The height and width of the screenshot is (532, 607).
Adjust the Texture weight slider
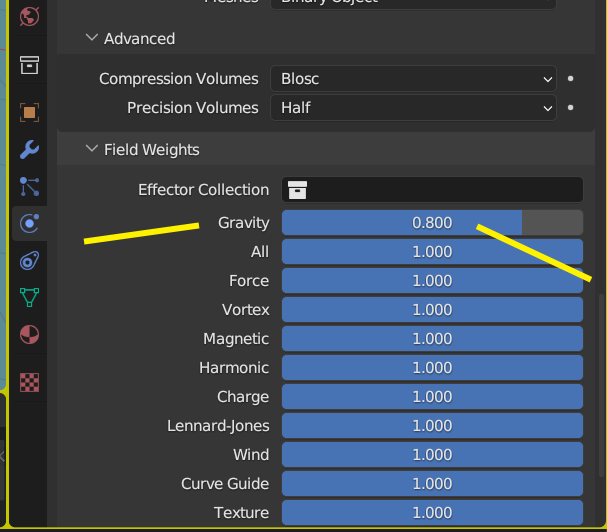432,513
